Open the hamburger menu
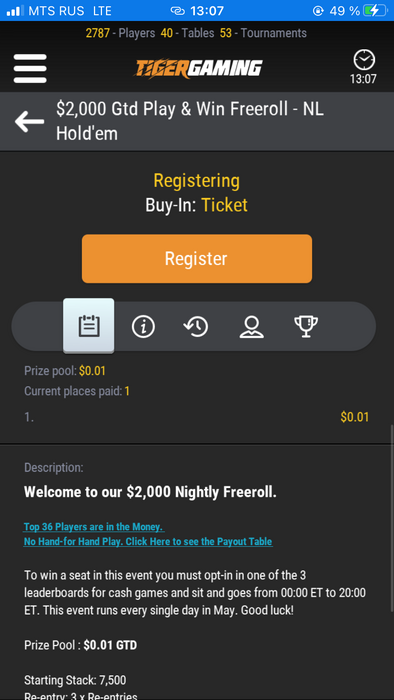 click(x=30, y=68)
